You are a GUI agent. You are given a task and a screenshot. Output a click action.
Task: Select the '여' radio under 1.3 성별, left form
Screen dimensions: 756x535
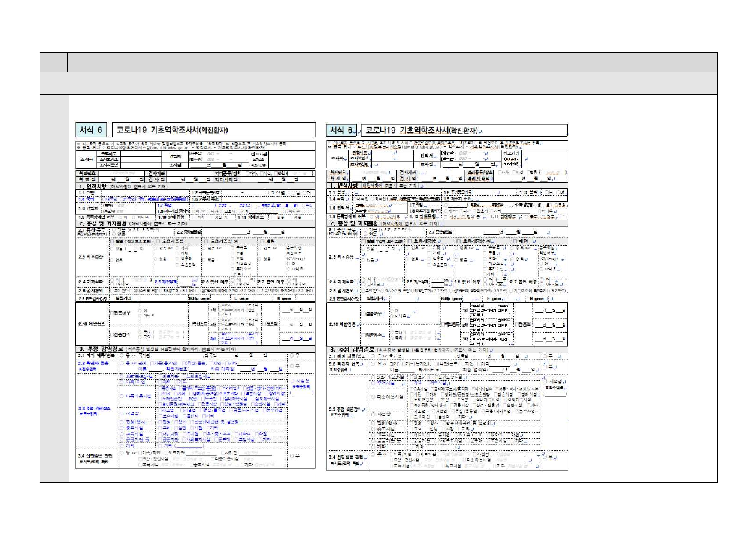point(304,193)
